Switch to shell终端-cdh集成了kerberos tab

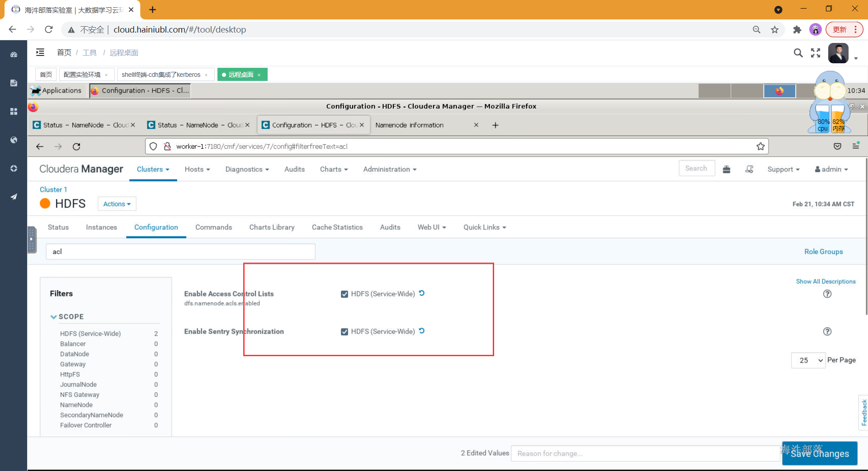161,75
